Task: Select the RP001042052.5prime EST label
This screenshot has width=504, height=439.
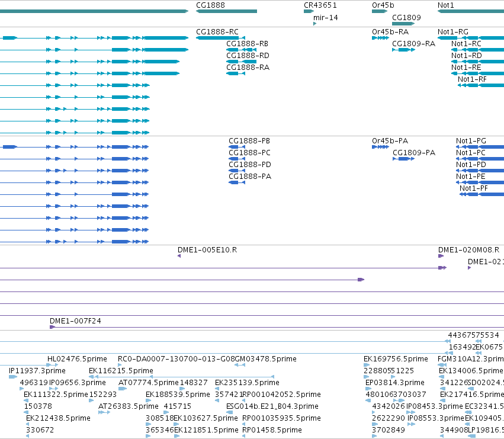Action: (281, 395)
